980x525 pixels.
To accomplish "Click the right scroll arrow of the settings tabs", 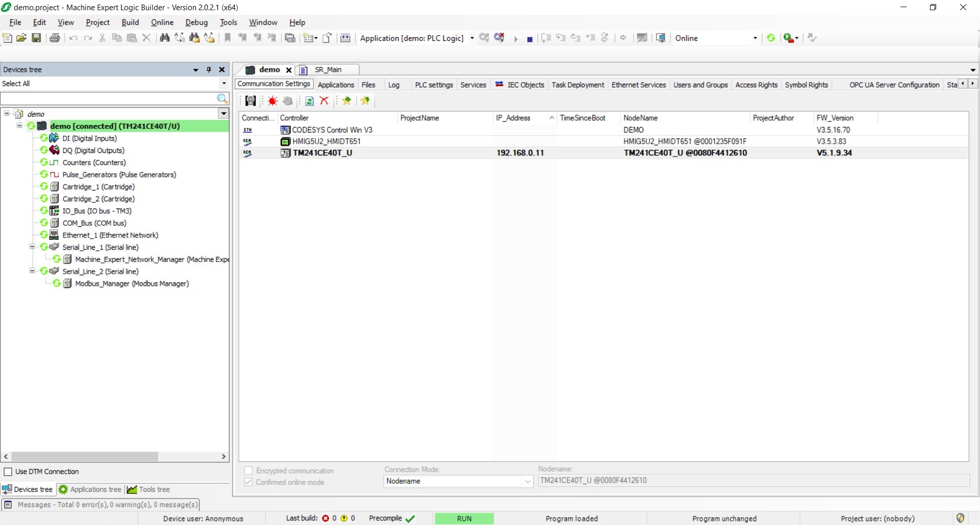I will coord(973,84).
